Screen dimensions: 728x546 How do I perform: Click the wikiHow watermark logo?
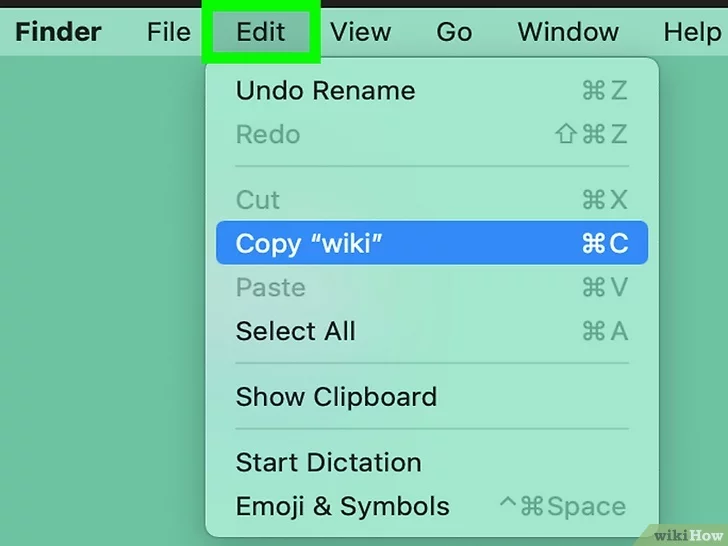click(x=688, y=531)
